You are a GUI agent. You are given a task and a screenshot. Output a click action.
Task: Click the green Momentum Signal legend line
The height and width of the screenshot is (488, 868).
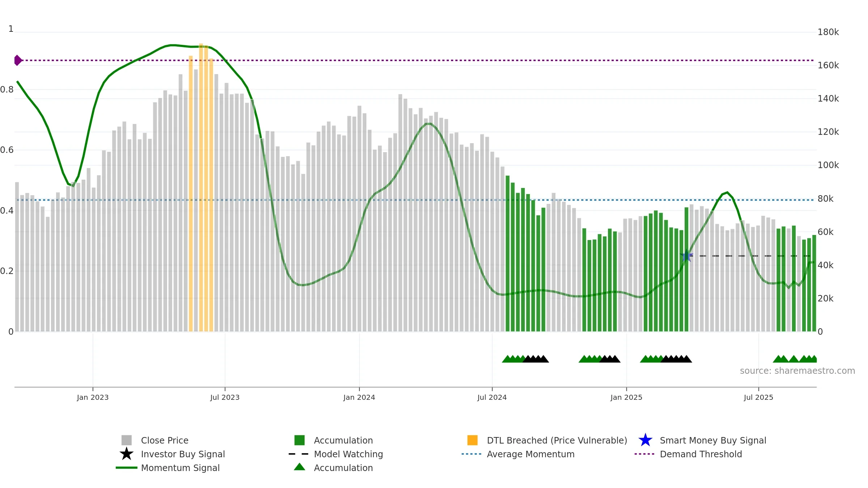(127, 468)
